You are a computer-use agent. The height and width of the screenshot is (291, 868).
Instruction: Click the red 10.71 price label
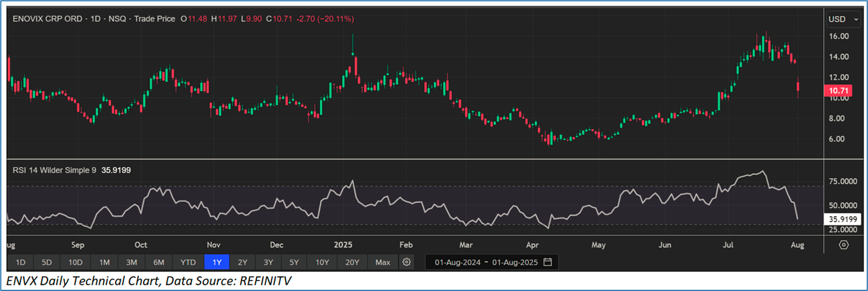click(840, 91)
